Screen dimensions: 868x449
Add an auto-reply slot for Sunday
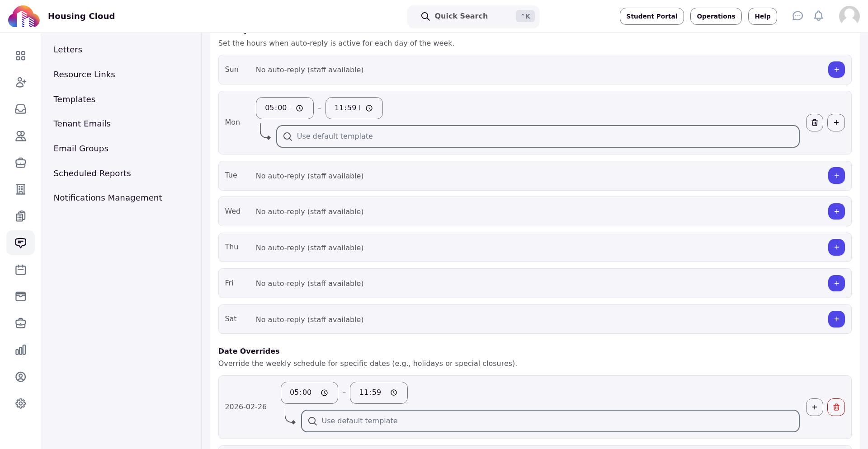[x=836, y=70]
